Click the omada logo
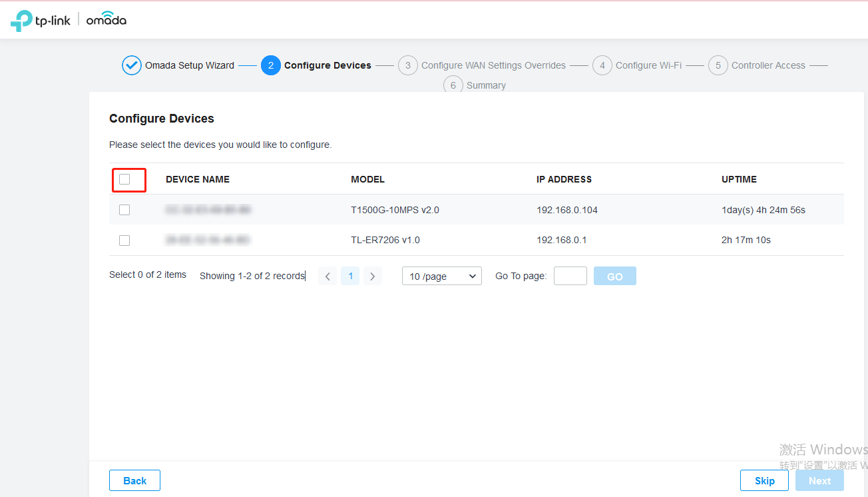The image size is (868, 497). pos(105,19)
